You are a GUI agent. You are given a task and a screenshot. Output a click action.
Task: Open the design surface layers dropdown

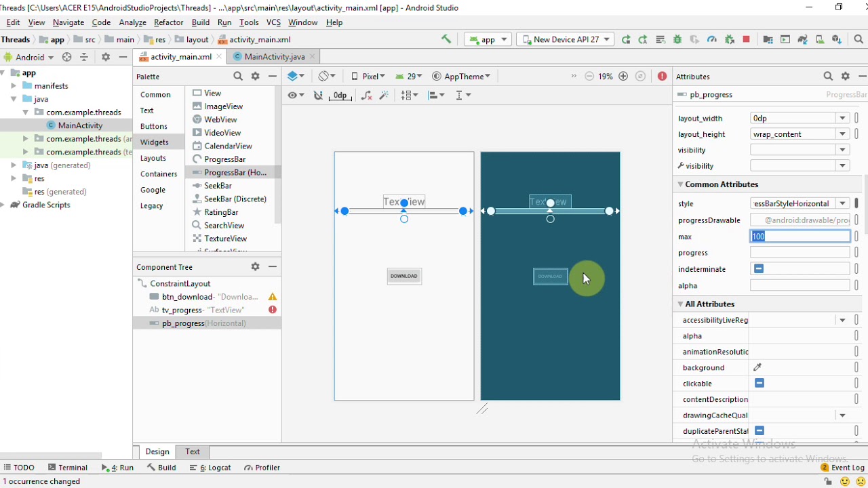pyautogui.click(x=296, y=77)
